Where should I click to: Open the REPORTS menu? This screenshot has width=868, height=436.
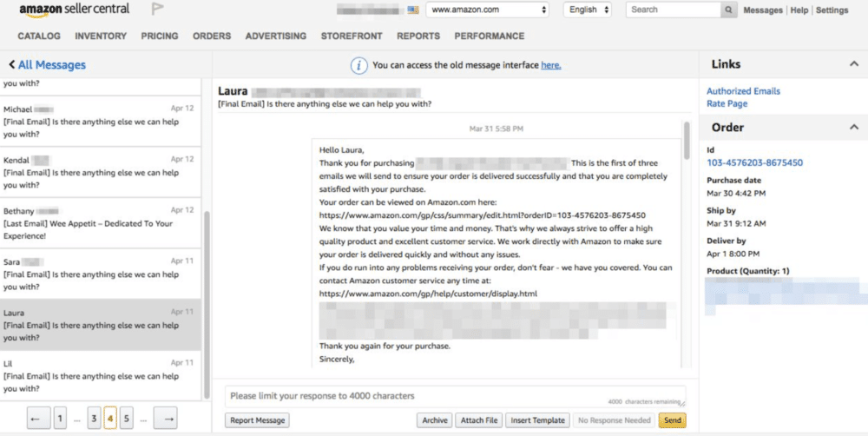tap(418, 36)
